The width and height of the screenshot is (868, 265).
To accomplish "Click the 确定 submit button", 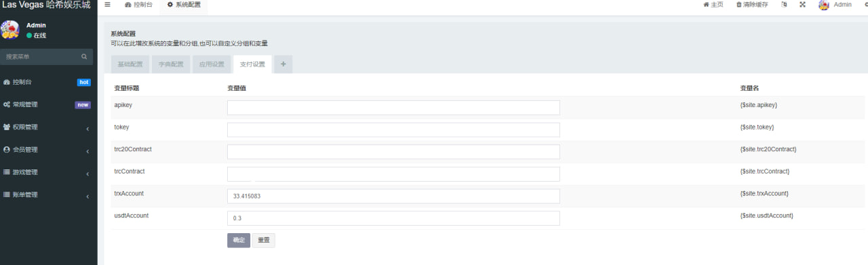I will (x=239, y=241).
